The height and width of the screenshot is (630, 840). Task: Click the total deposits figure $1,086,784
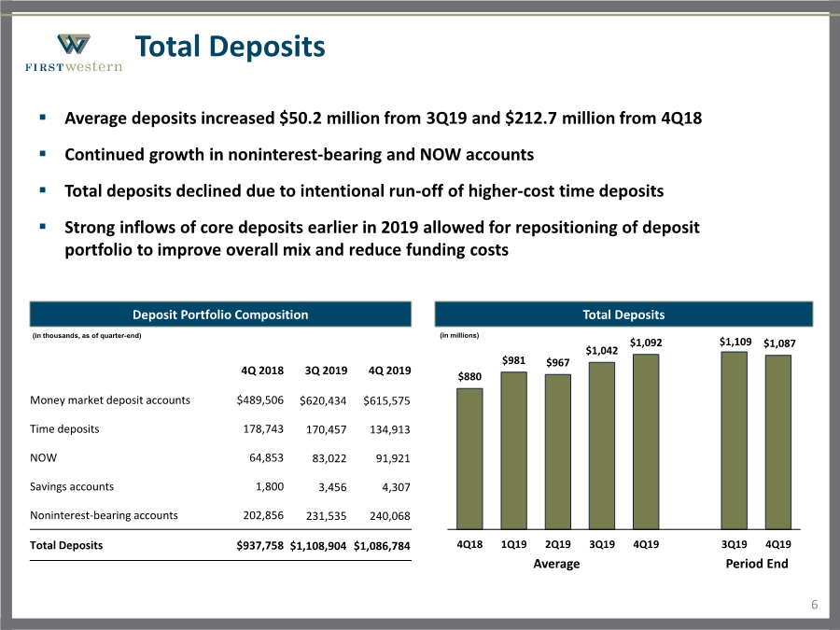pyautogui.click(x=382, y=546)
